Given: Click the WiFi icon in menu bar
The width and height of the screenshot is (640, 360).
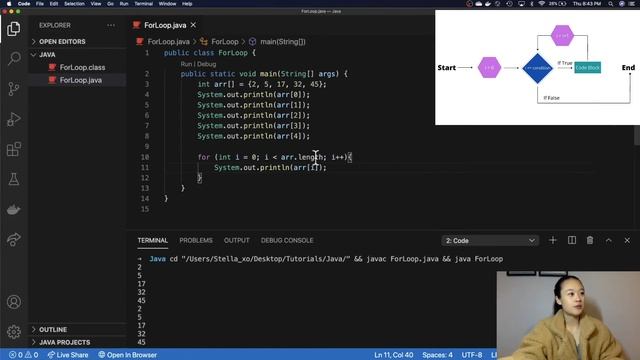Looking at the screenshot, I should point(541,4).
